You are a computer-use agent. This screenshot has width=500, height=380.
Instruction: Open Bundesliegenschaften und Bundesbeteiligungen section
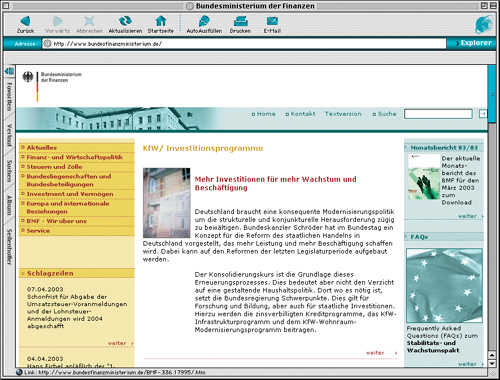pos(69,180)
